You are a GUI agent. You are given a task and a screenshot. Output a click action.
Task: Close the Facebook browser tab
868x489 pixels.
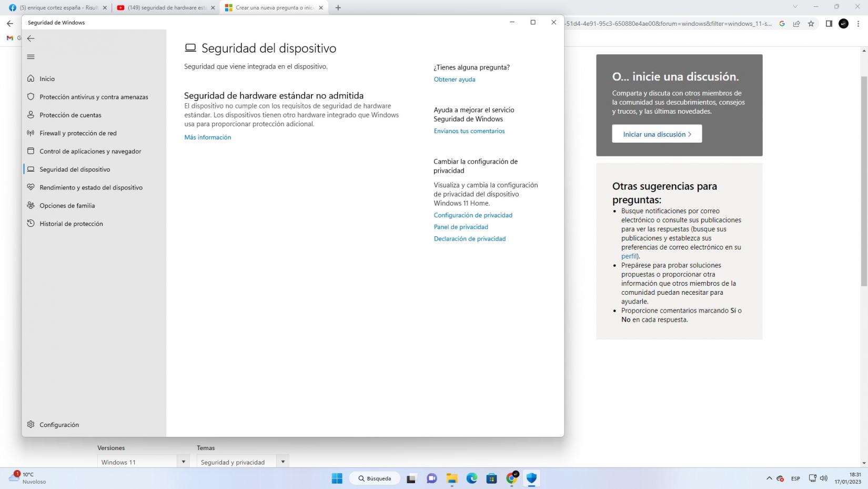[x=105, y=8]
